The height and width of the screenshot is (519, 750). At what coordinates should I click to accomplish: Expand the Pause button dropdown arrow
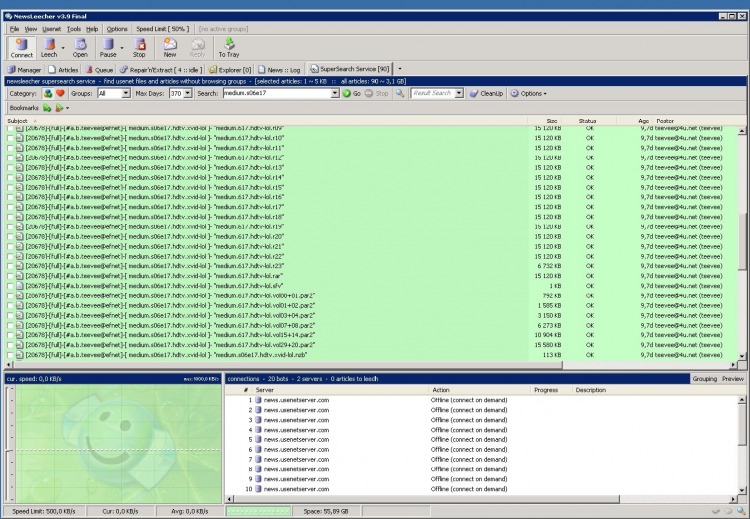pyautogui.click(x=121, y=47)
